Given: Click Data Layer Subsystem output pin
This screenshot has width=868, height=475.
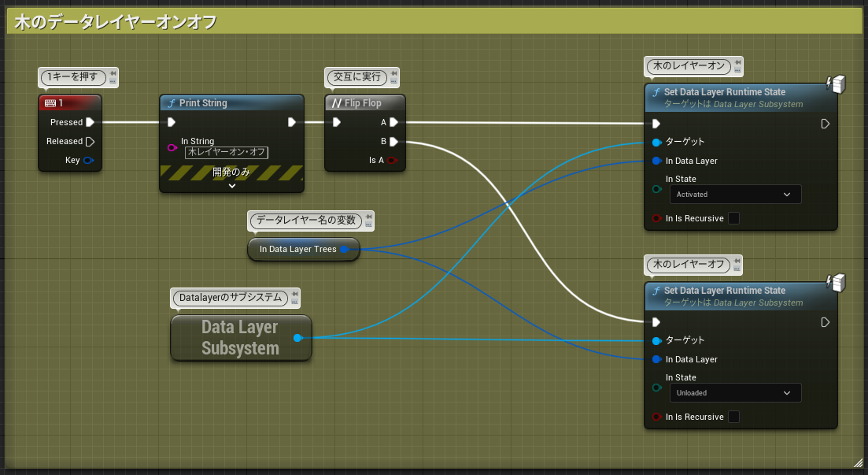Looking at the screenshot, I should click(297, 338).
